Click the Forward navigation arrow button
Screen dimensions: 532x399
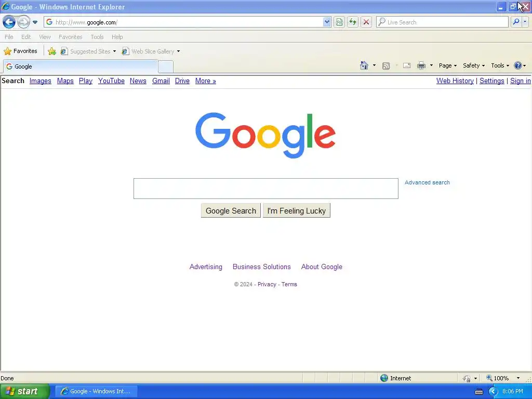[x=23, y=22]
